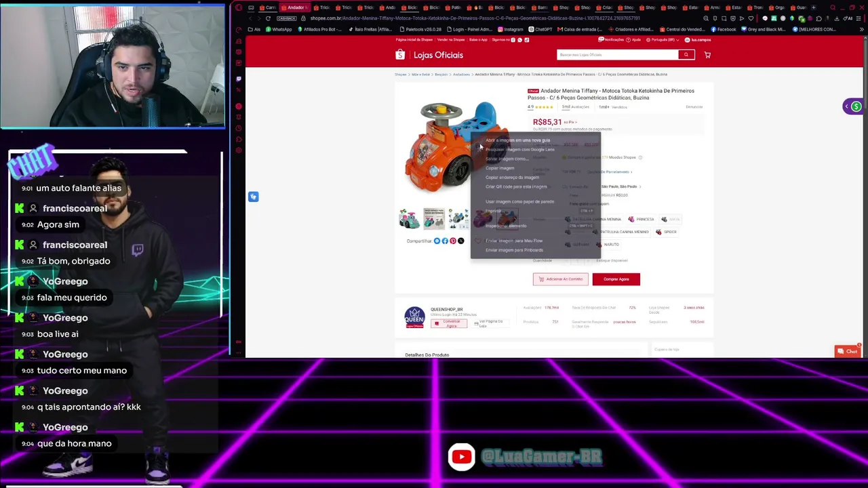
Task: Select the PATRULHA CANINA MENINA model option
Action: pyautogui.click(x=593, y=220)
